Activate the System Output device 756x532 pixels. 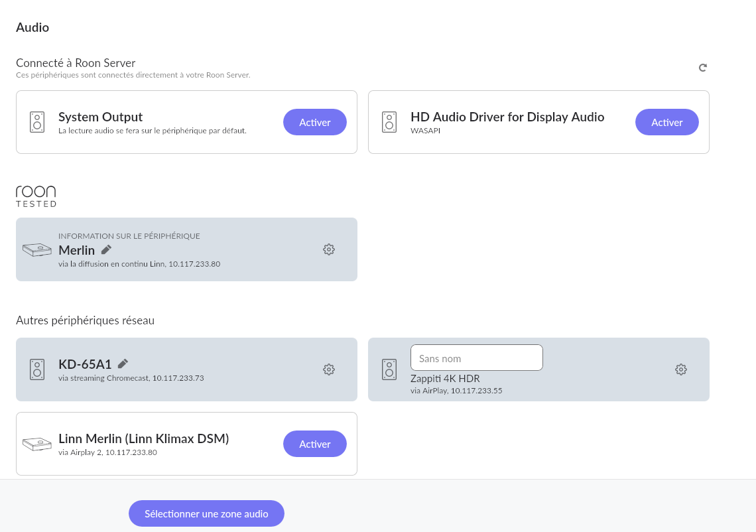(315, 122)
